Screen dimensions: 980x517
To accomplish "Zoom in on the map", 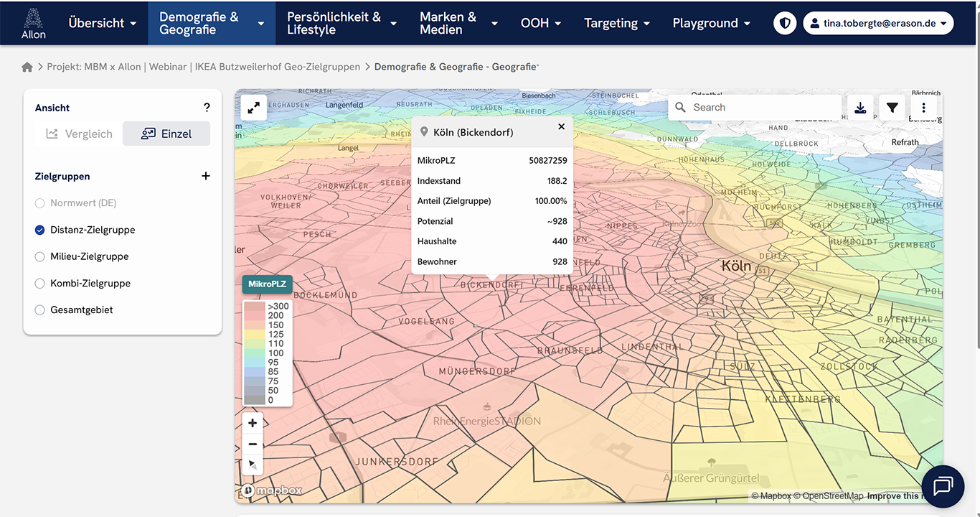I will (253, 423).
